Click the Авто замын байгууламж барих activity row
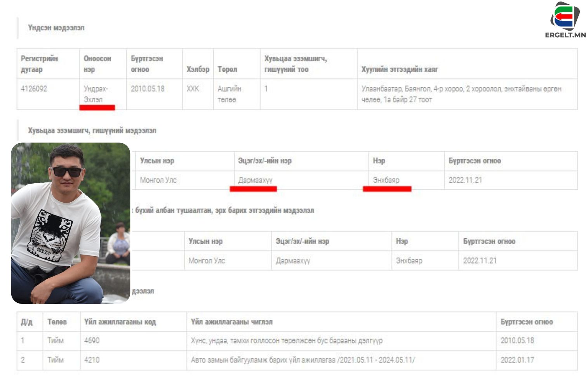 [303, 360]
